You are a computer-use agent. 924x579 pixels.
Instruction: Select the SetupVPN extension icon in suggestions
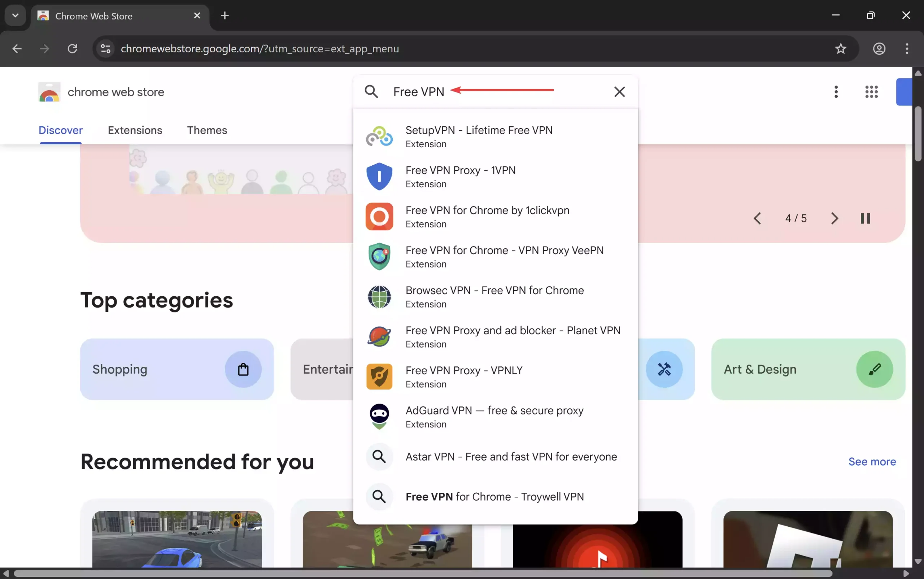pyautogui.click(x=379, y=136)
